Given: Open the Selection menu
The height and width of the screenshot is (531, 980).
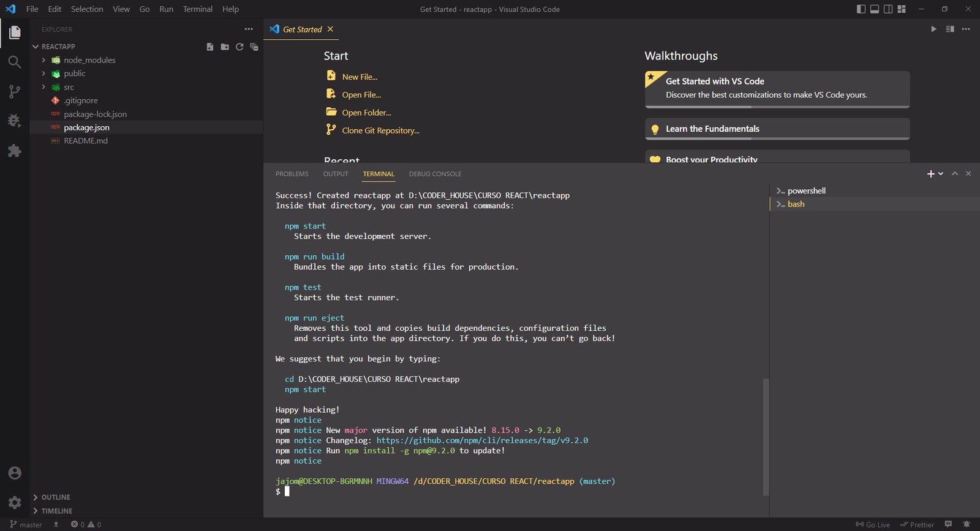Looking at the screenshot, I should (87, 9).
